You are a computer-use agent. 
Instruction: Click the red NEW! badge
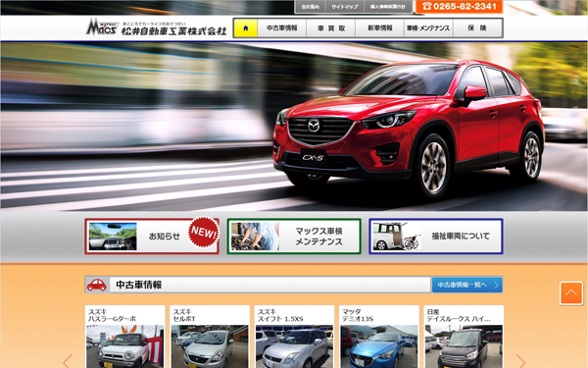[x=203, y=232]
